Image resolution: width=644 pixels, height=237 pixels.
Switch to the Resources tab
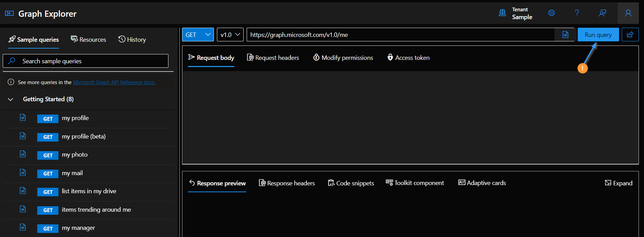click(88, 40)
